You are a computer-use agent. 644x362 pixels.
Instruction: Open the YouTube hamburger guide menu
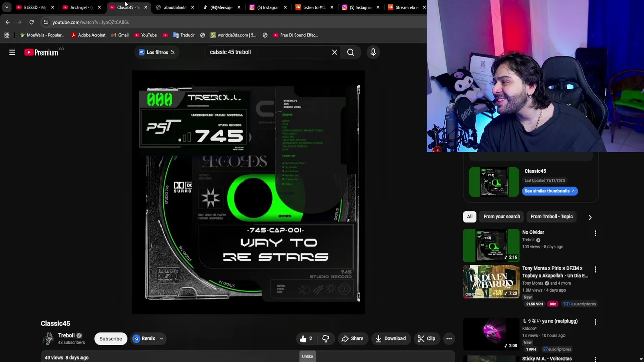coord(12,52)
